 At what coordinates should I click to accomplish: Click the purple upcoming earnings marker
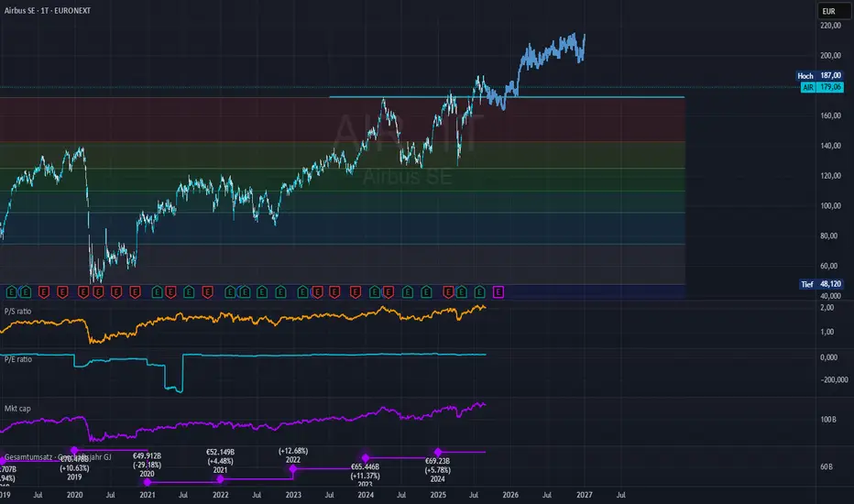[498, 291]
